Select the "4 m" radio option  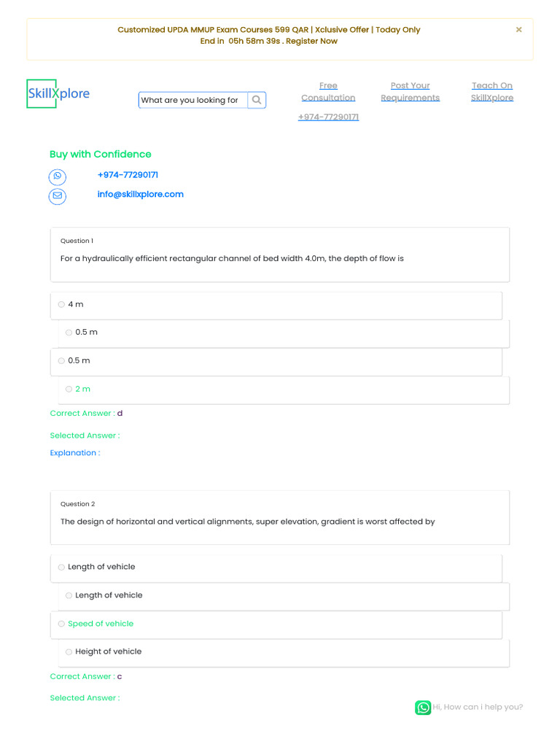(61, 304)
